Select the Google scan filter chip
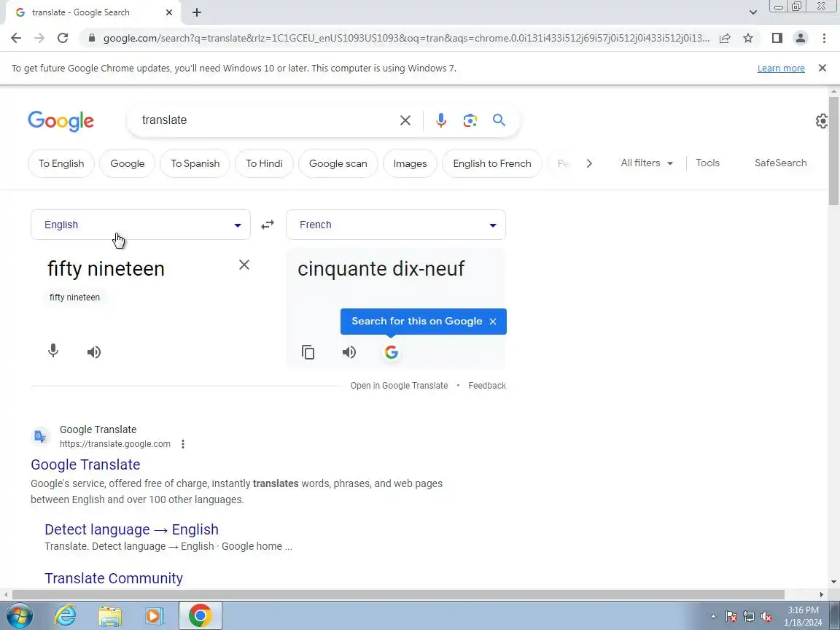840x630 pixels. pyautogui.click(x=338, y=163)
